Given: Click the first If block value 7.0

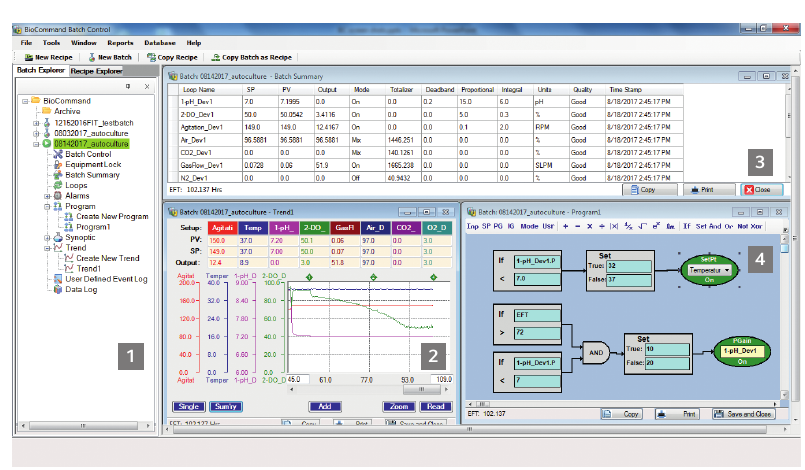Looking at the screenshot, I should (x=537, y=278).
